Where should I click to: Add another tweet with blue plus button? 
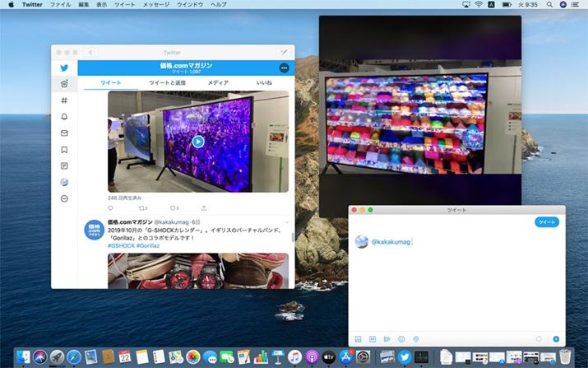point(556,339)
